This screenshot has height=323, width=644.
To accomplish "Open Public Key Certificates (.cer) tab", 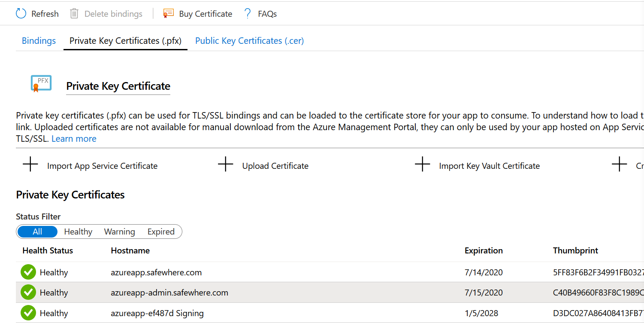I will (249, 41).
